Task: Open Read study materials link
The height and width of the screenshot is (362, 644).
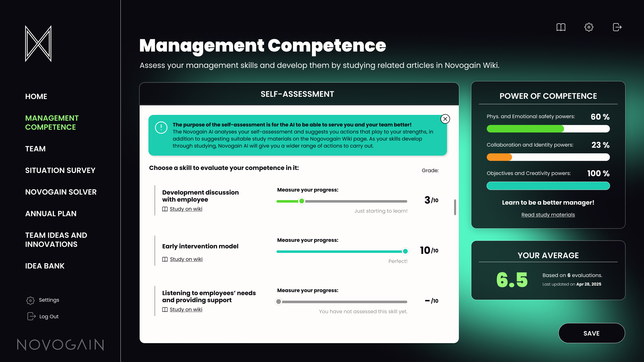Action: click(x=548, y=215)
